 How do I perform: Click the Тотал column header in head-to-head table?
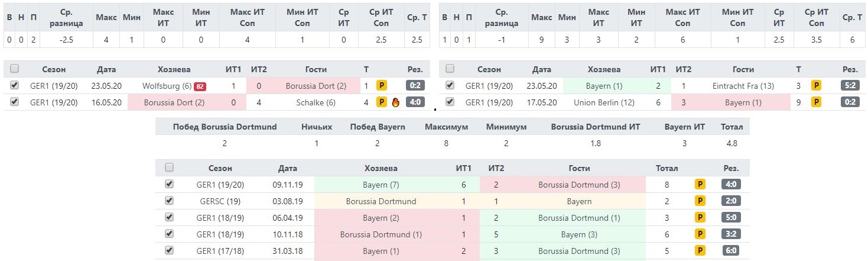point(667,169)
